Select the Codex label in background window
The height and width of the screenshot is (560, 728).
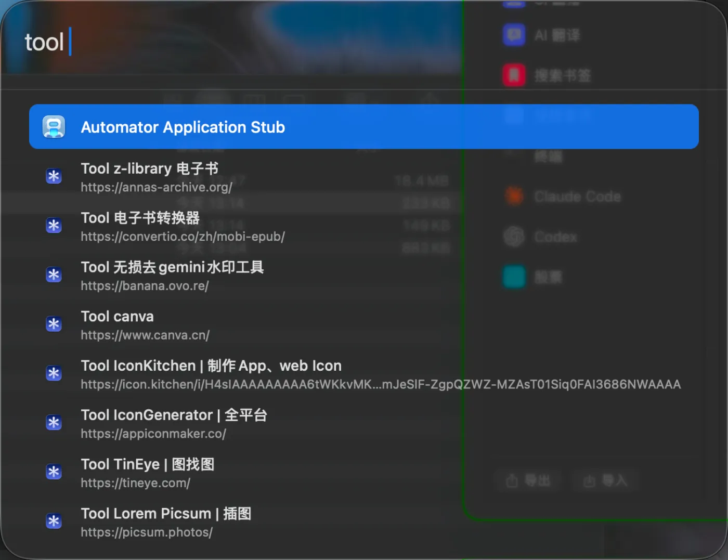click(x=556, y=237)
